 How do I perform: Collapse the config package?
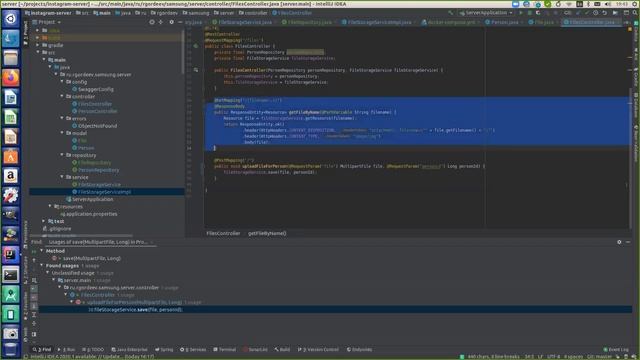pyautogui.click(x=62, y=82)
